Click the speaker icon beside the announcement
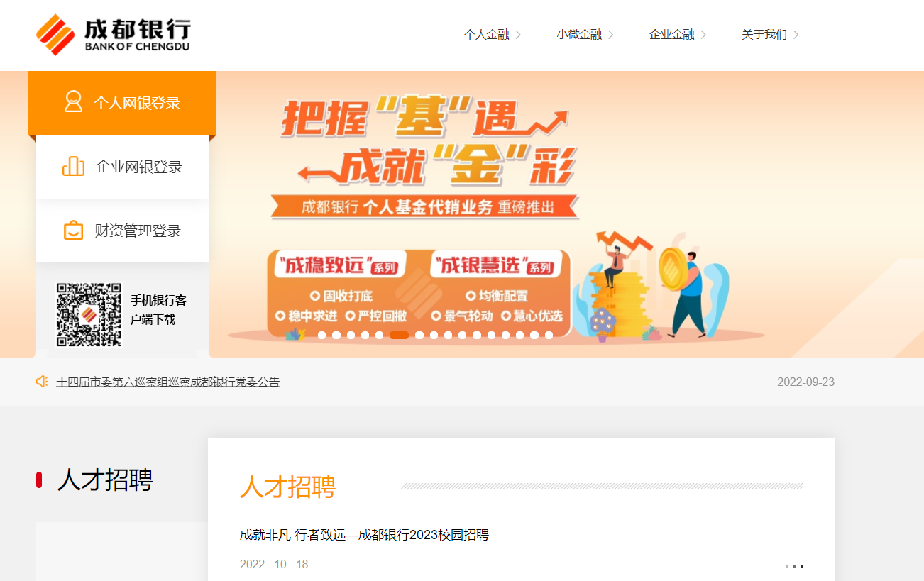This screenshot has height=581, width=924. pos(42,382)
